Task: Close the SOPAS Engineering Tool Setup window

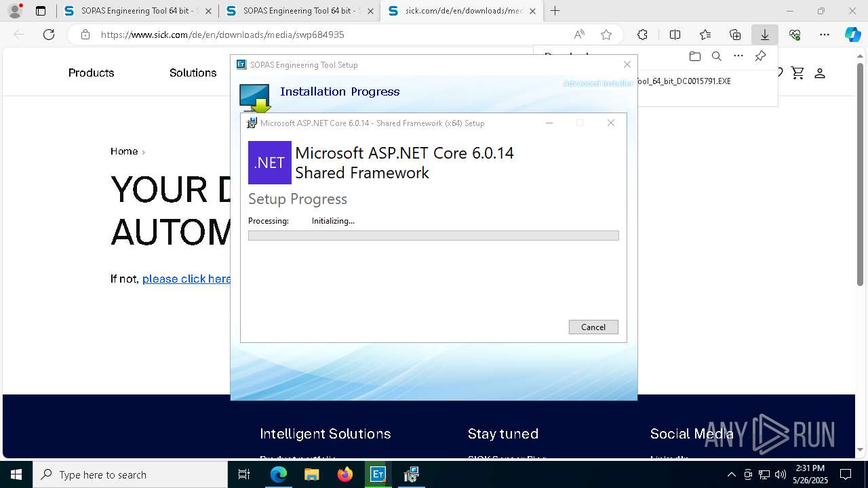Action: (x=627, y=64)
